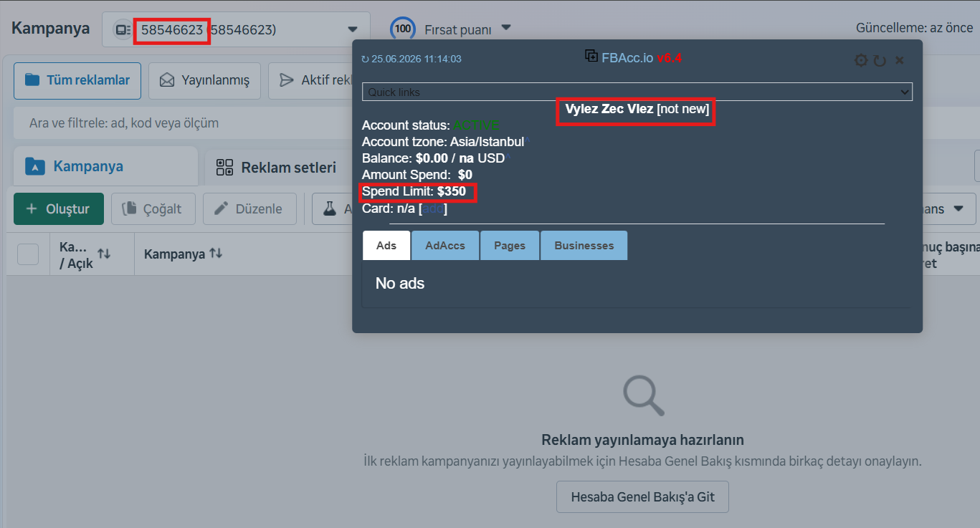Click the add card link
Screen dimensions: 980x528
pos(433,208)
